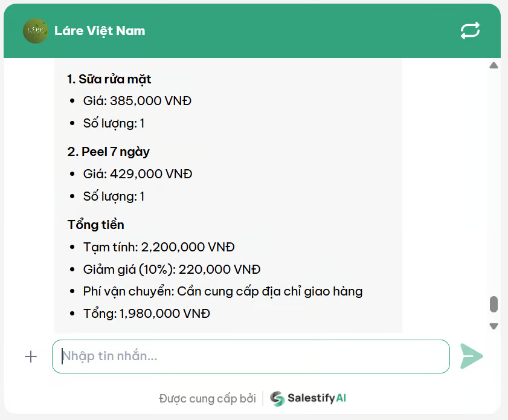Click the "Giá: 429,000 VNĐ" line
508x420 pixels.
coord(138,174)
